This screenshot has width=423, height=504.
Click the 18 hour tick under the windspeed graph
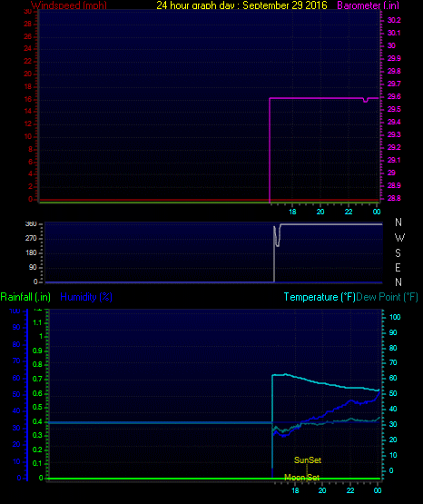pos(292,212)
